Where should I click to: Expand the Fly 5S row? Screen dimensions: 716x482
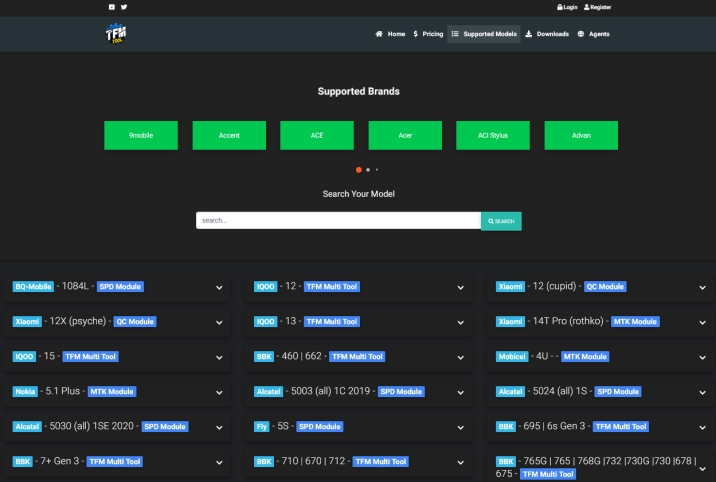(359, 427)
